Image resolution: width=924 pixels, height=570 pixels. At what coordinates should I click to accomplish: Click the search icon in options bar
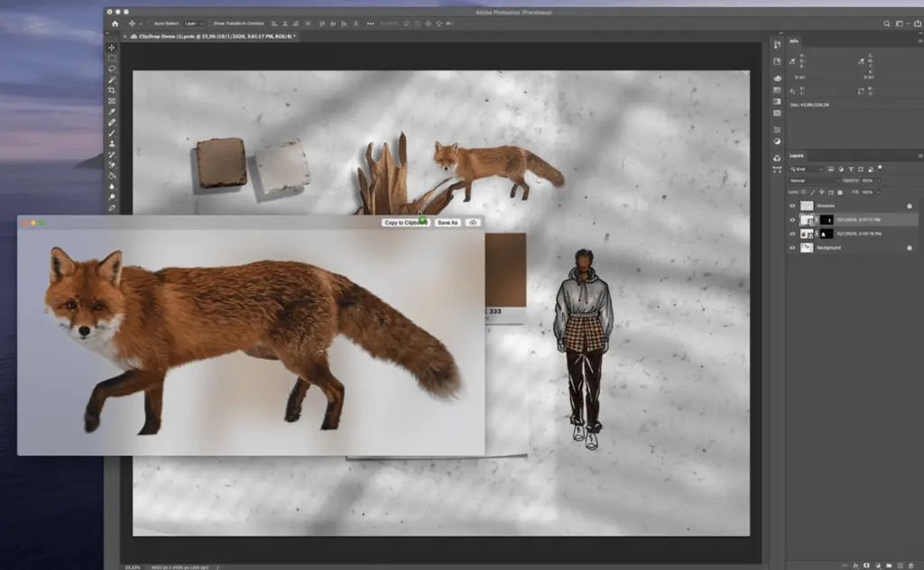pyautogui.click(x=886, y=23)
